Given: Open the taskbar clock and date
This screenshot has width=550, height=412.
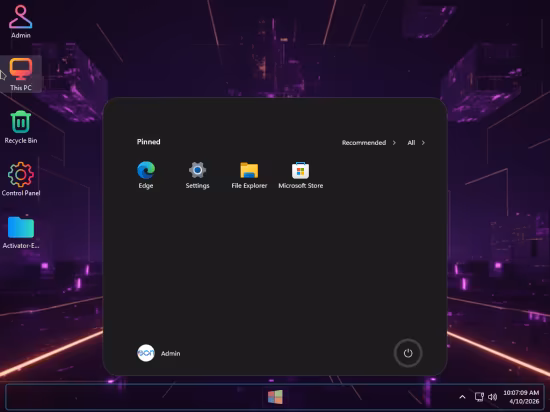Looking at the screenshot, I should point(521,397).
